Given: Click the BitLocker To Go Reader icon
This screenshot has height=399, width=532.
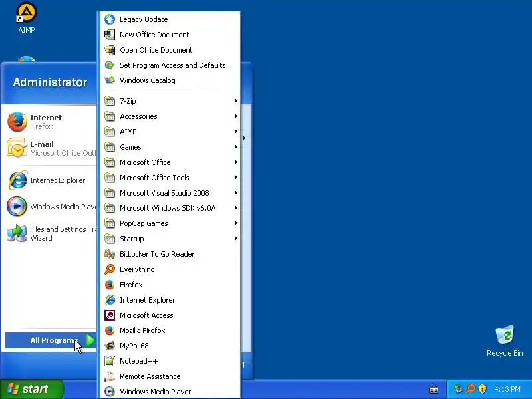Looking at the screenshot, I should [x=110, y=254].
